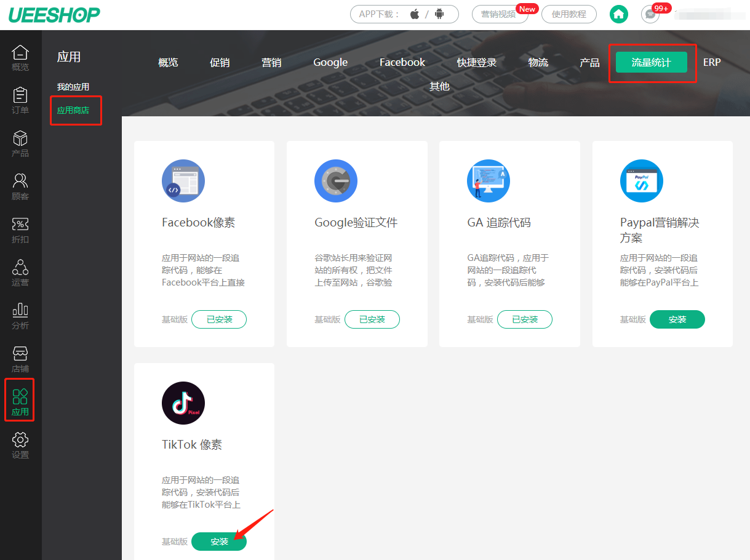Switch to the 促销 category tab
The height and width of the screenshot is (560, 750).
pyautogui.click(x=220, y=62)
